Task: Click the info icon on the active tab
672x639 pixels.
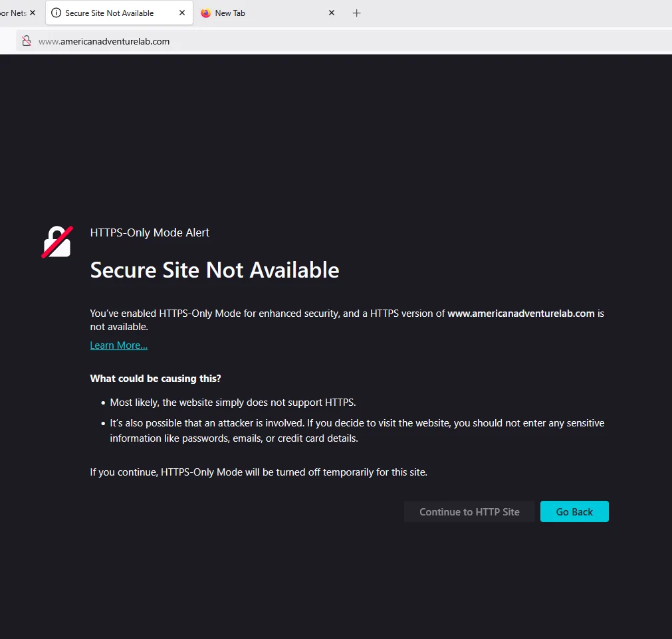Action: tap(56, 13)
